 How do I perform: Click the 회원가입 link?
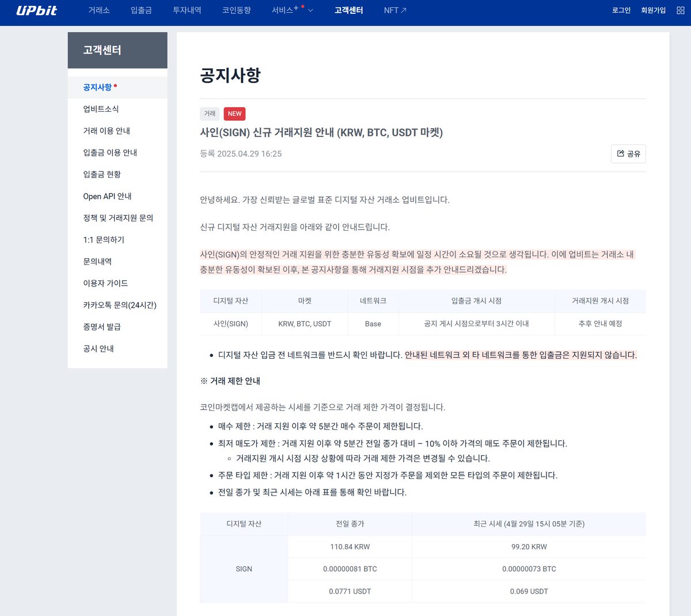tap(654, 10)
